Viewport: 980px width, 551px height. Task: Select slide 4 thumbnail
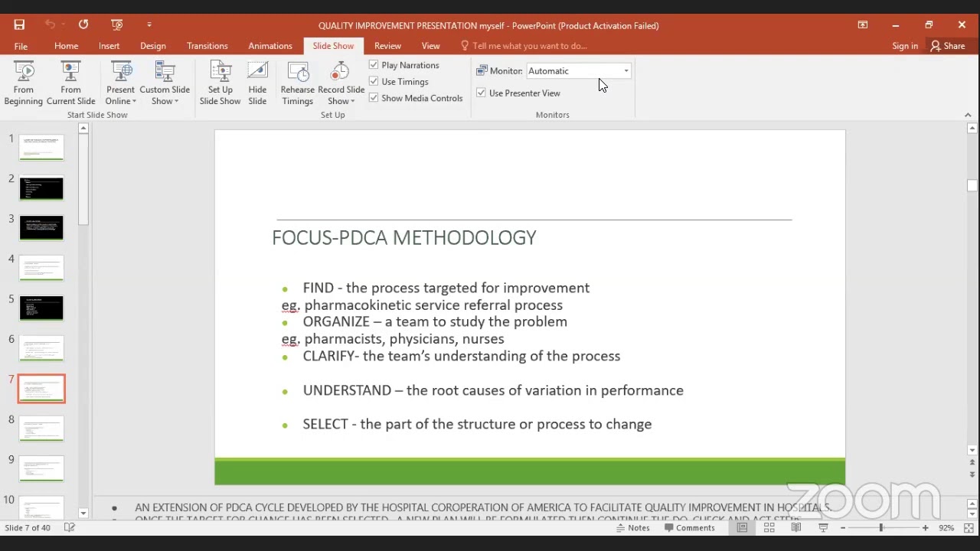click(x=41, y=268)
